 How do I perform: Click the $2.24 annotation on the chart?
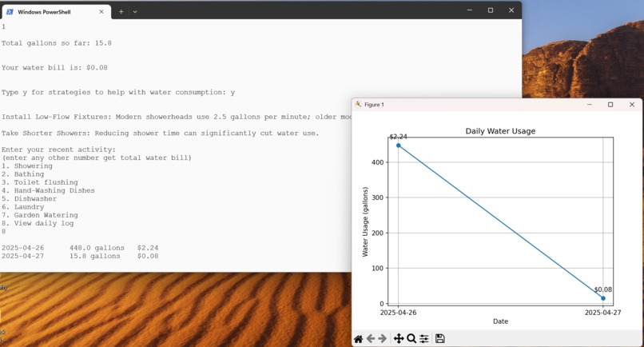tap(398, 137)
